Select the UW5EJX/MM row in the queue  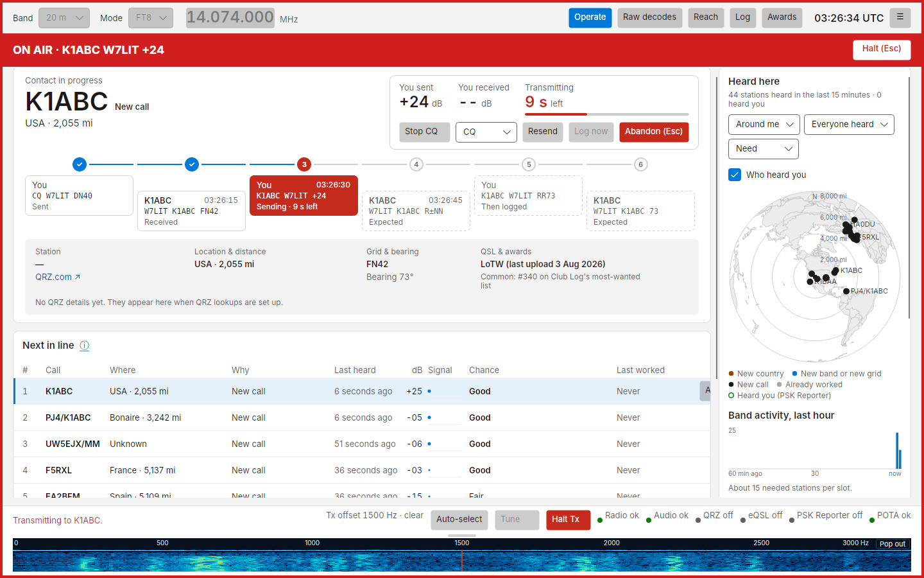(x=362, y=444)
